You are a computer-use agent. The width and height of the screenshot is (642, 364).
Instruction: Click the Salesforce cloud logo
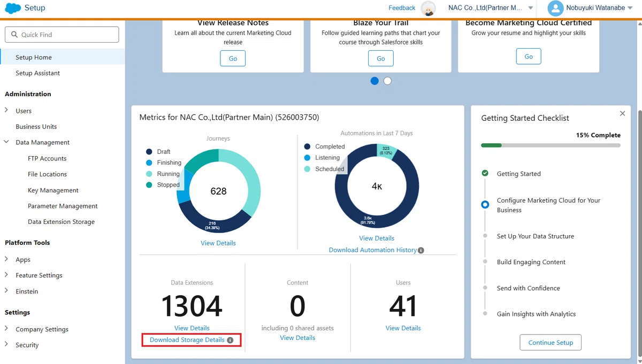13,8
